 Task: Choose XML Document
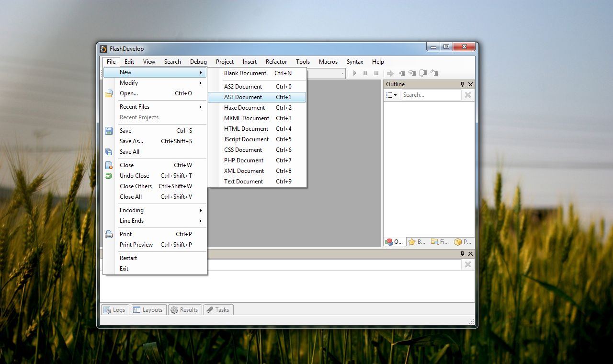click(x=257, y=171)
